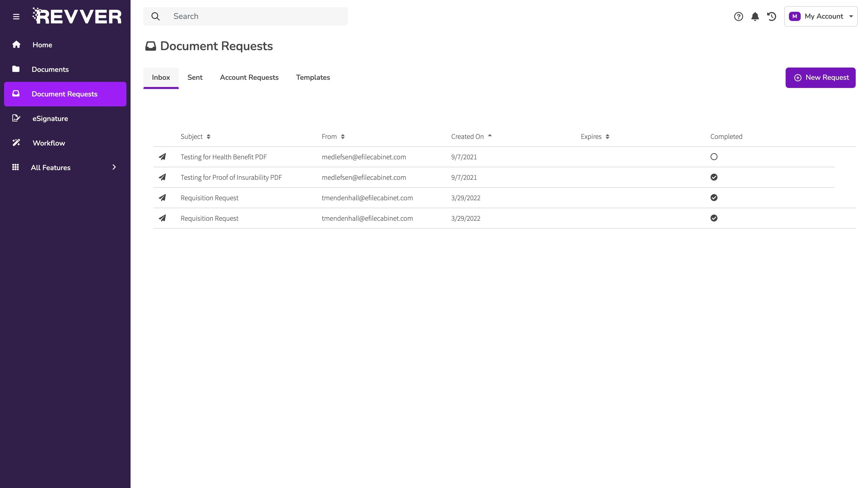Open recent history clock icon
Screen dimensions: 868x488
(771, 17)
